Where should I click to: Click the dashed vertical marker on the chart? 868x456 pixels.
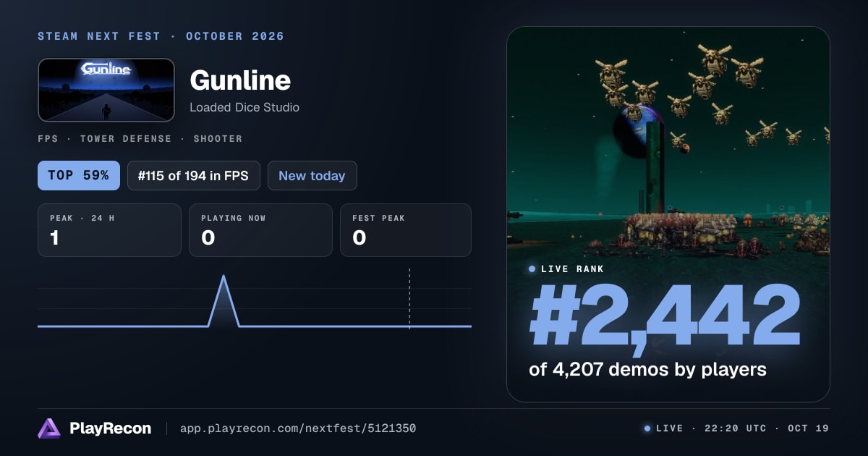pos(409,298)
